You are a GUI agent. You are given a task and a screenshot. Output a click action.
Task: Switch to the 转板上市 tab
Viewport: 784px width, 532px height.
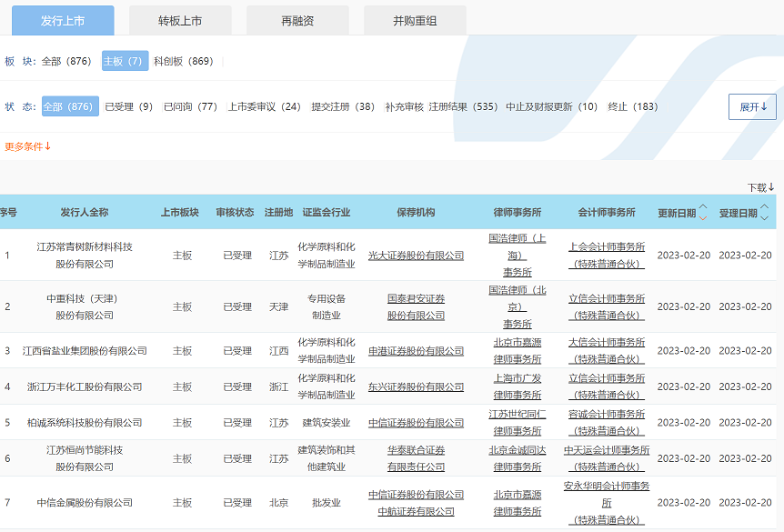click(x=180, y=20)
